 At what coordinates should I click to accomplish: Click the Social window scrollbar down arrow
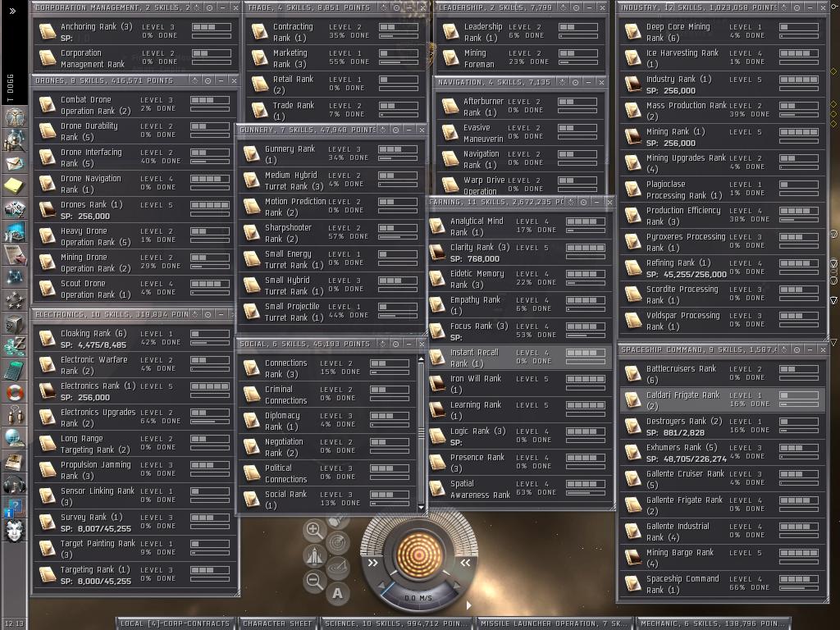(421, 507)
